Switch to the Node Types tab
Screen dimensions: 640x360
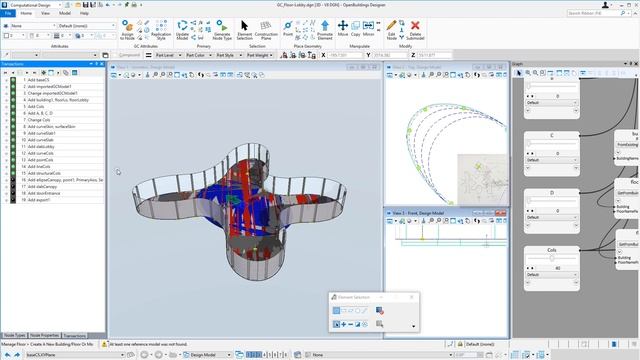click(15, 336)
